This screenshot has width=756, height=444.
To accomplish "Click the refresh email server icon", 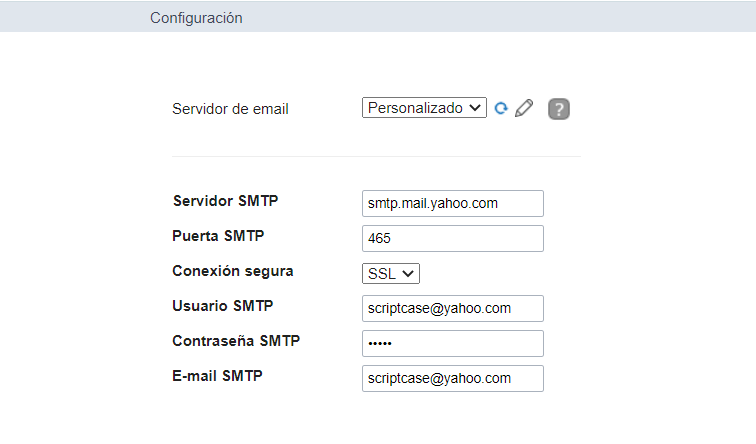I will (501, 108).
